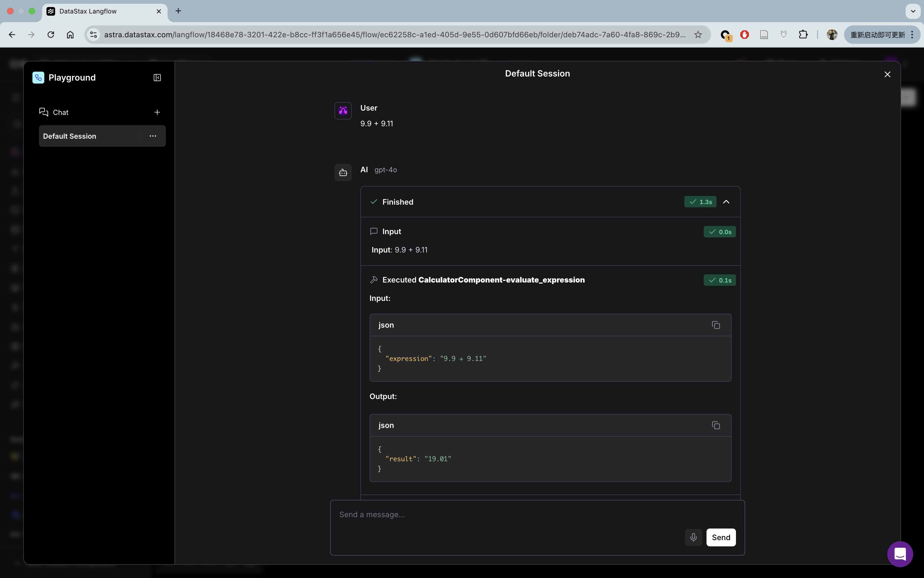Image resolution: width=924 pixels, height=578 pixels.
Task: Open options menu for Default Session
Action: pyautogui.click(x=153, y=136)
